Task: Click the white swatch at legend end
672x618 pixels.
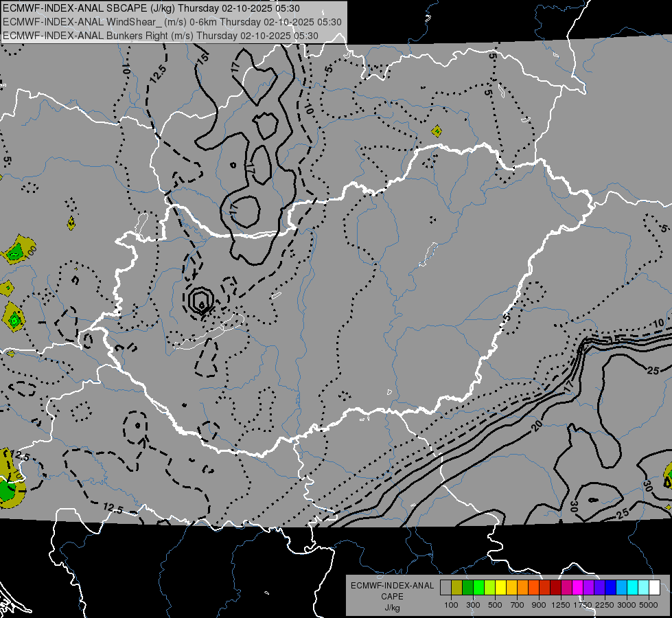Action: (654, 587)
